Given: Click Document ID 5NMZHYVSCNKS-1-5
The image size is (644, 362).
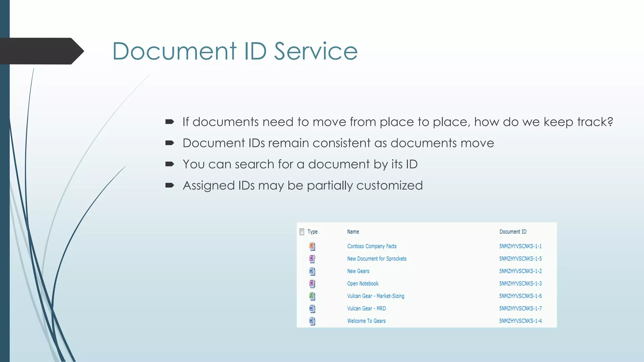Looking at the screenshot, I should [520, 259].
